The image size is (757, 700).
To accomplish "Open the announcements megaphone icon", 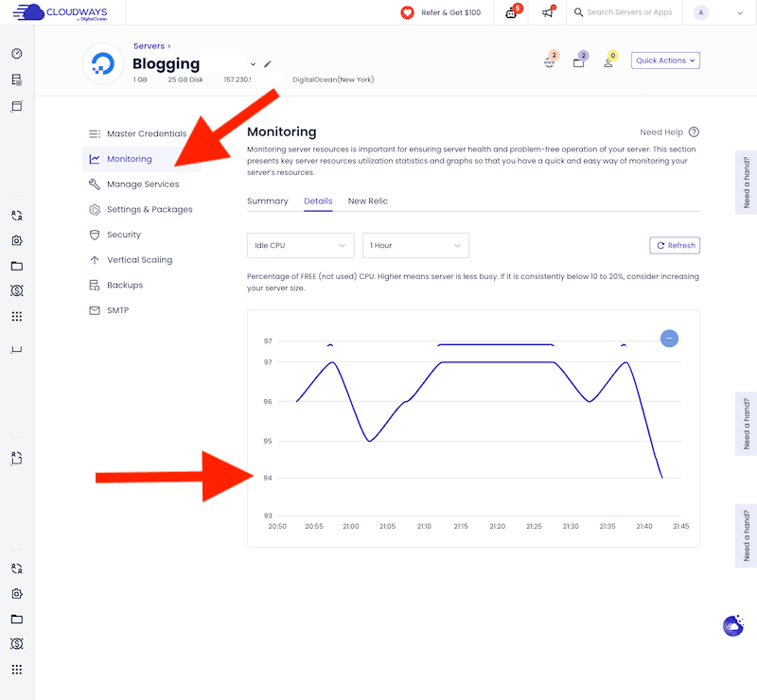I will [549, 13].
